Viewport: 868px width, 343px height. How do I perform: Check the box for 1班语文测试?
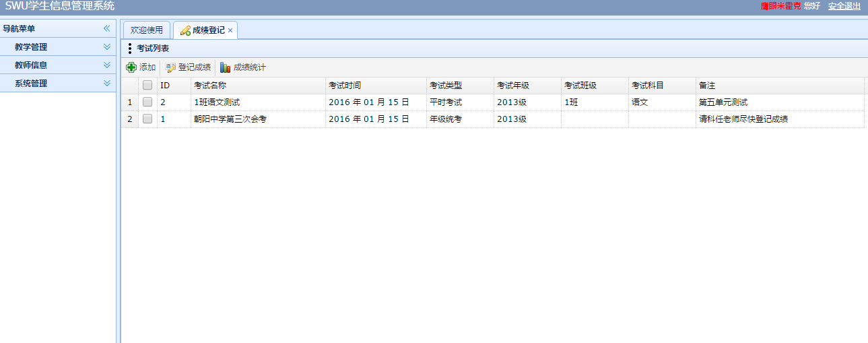(x=147, y=102)
